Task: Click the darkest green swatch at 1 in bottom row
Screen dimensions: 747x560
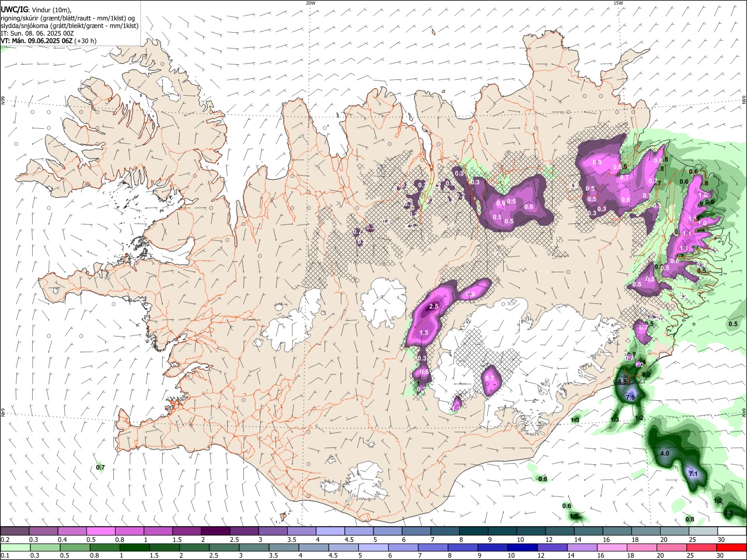Action: 134,547
